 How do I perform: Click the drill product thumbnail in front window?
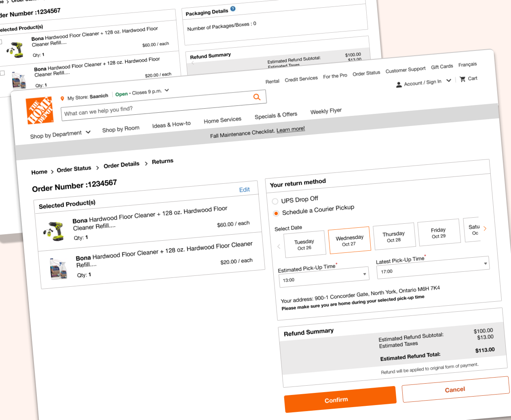click(x=55, y=231)
